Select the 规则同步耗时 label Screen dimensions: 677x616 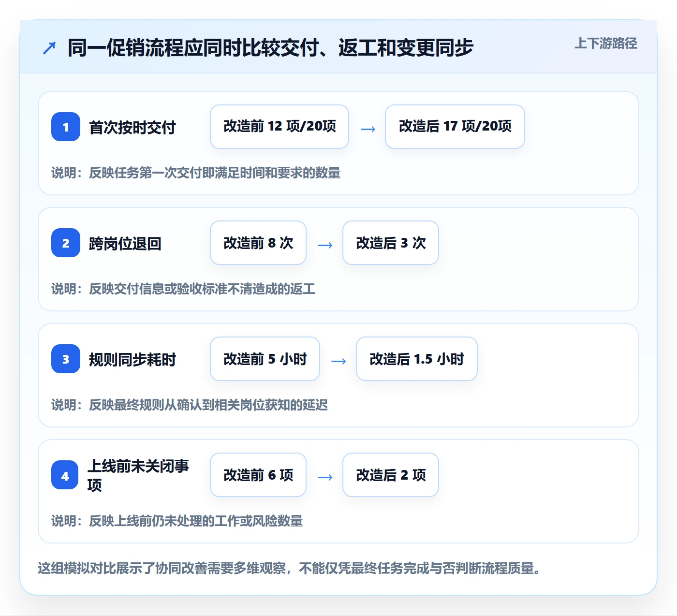point(132,359)
